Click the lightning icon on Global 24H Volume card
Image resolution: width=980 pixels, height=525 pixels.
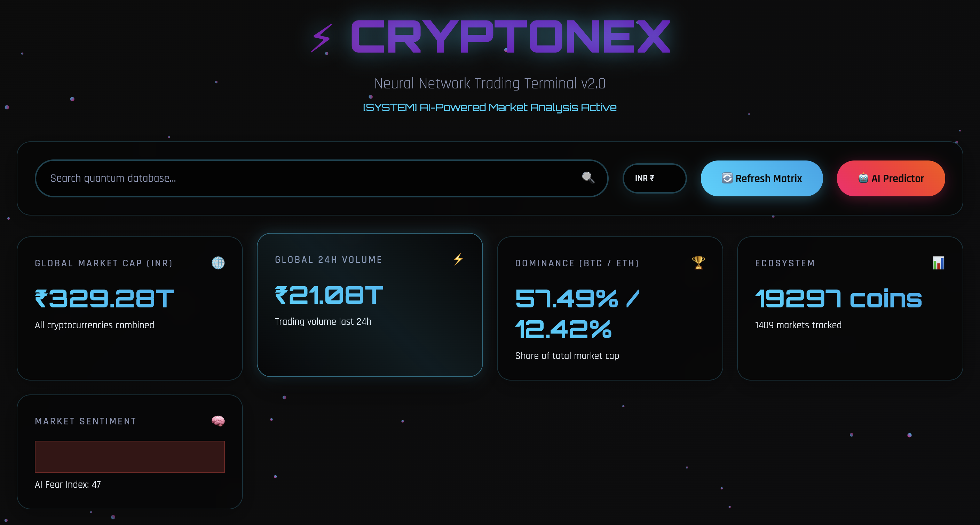point(458,259)
